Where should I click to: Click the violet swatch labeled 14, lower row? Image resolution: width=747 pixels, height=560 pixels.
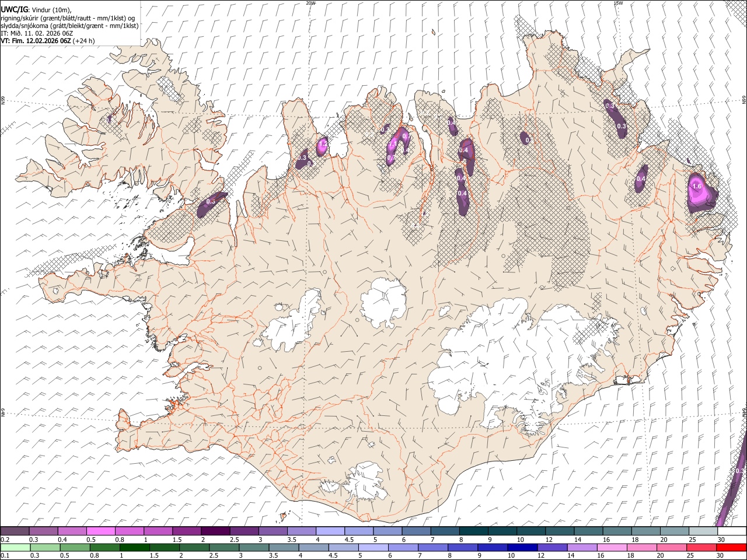coord(582,547)
